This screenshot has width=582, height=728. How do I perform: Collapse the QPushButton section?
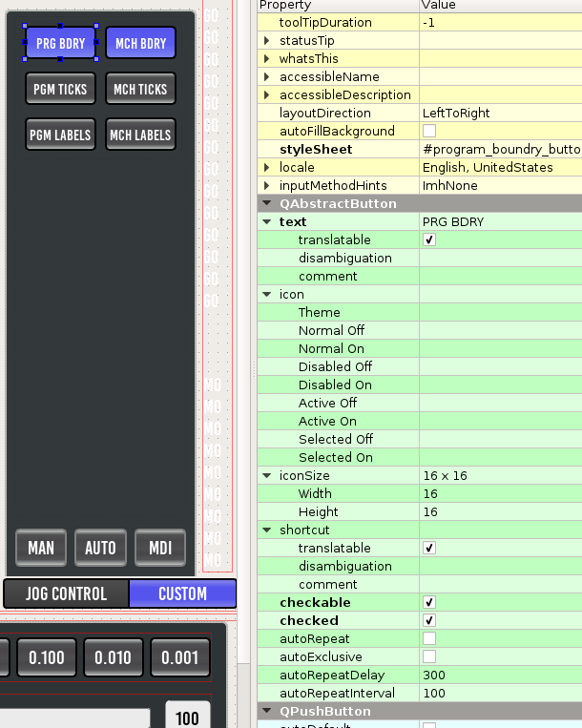pyautogui.click(x=267, y=711)
